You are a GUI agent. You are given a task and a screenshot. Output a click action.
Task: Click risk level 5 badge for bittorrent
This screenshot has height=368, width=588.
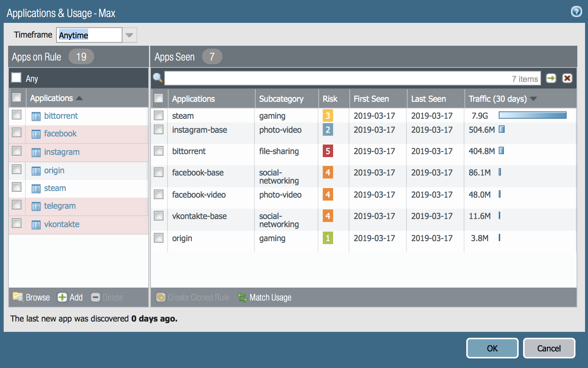tap(328, 151)
